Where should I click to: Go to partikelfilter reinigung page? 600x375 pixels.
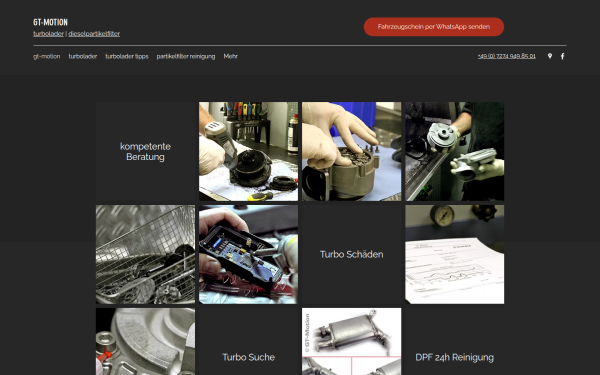(x=186, y=56)
